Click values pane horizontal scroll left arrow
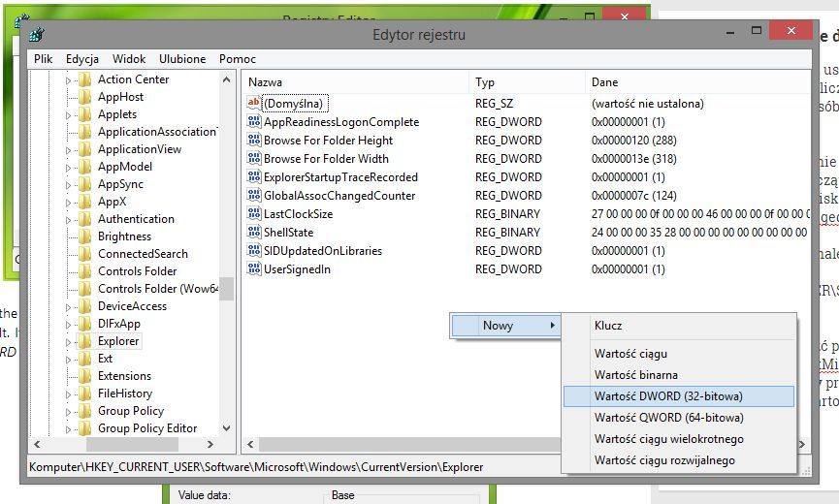This screenshot has width=839, height=504. point(250,444)
